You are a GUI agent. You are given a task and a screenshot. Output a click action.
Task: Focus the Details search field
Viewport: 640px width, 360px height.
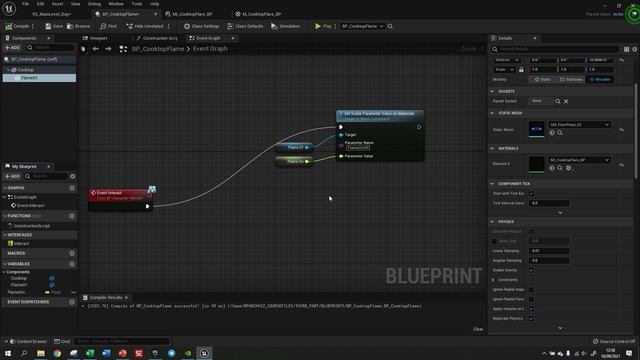[555, 49]
